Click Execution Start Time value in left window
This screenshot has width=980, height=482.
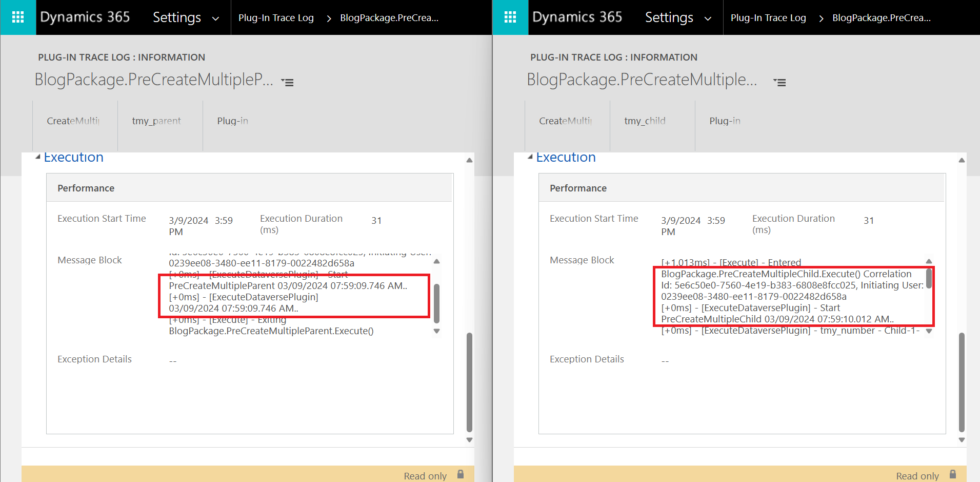(x=201, y=226)
